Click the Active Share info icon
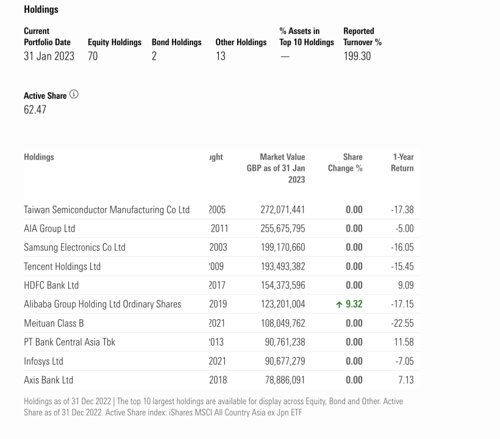This screenshot has height=439, width=500. tap(74, 95)
